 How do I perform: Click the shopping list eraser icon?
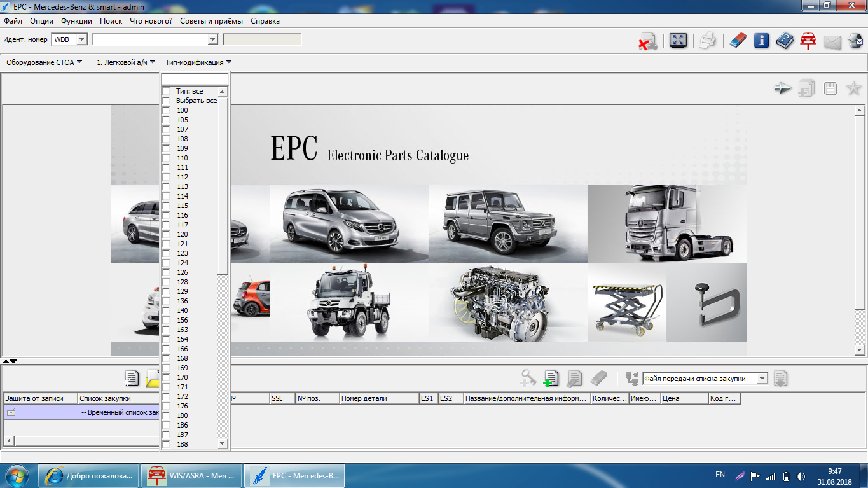[x=599, y=379]
